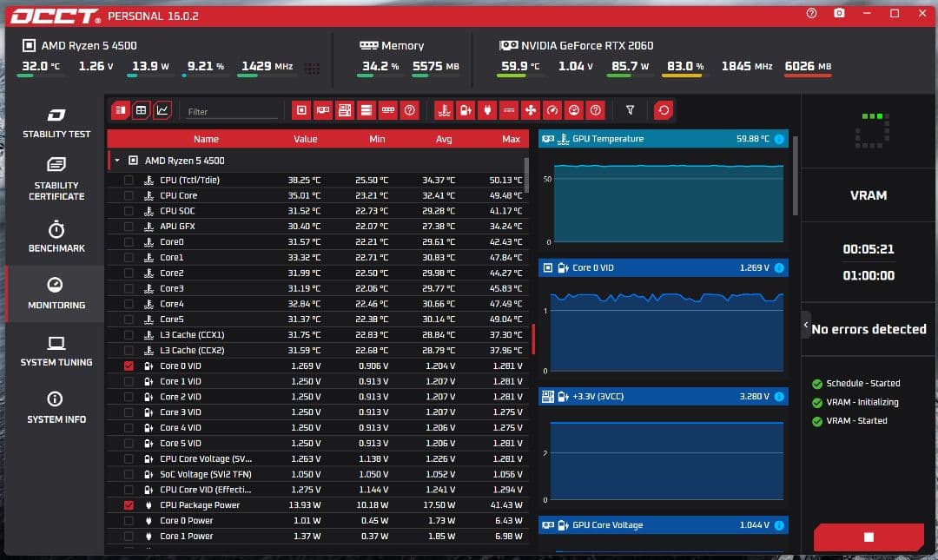
Task: Toggle the storage hardware filter icon
Action: click(x=367, y=110)
